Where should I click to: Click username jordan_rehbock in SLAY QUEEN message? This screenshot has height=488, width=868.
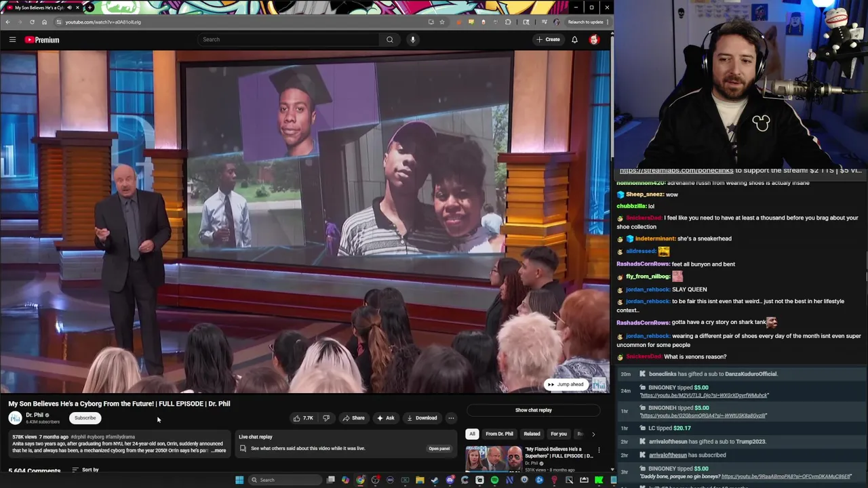648,289
